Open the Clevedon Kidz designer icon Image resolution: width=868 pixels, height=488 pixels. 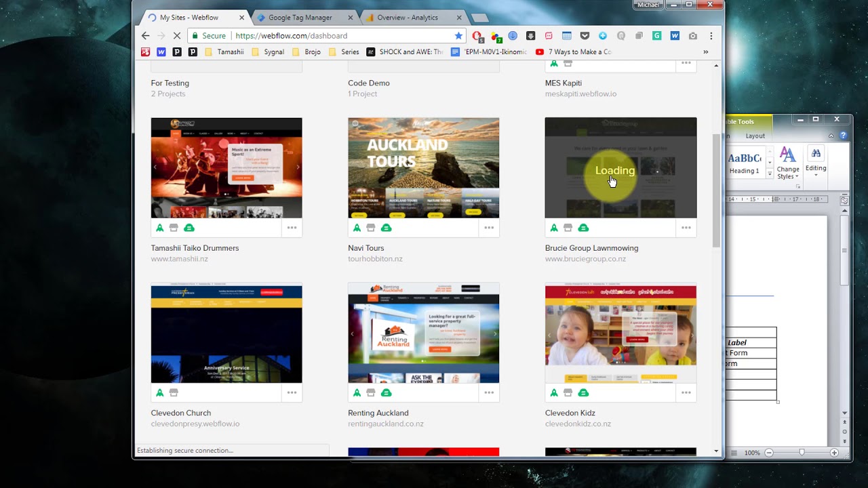(554, 392)
